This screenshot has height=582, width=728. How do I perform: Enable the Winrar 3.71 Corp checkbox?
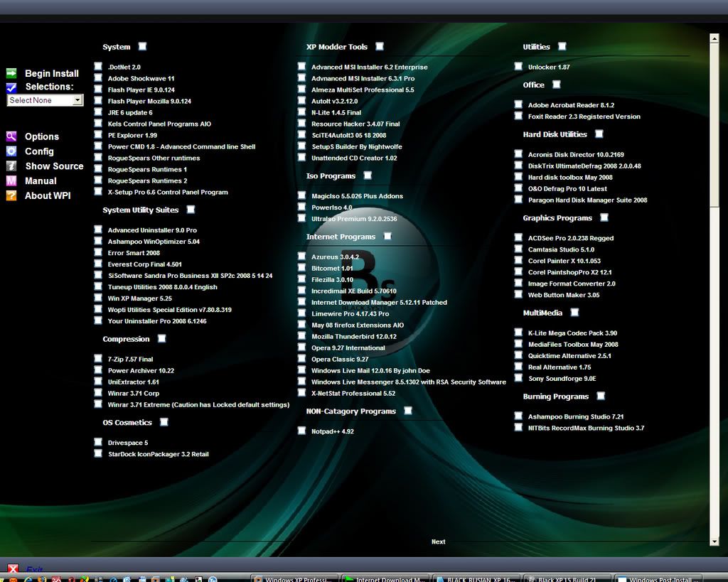coord(98,392)
